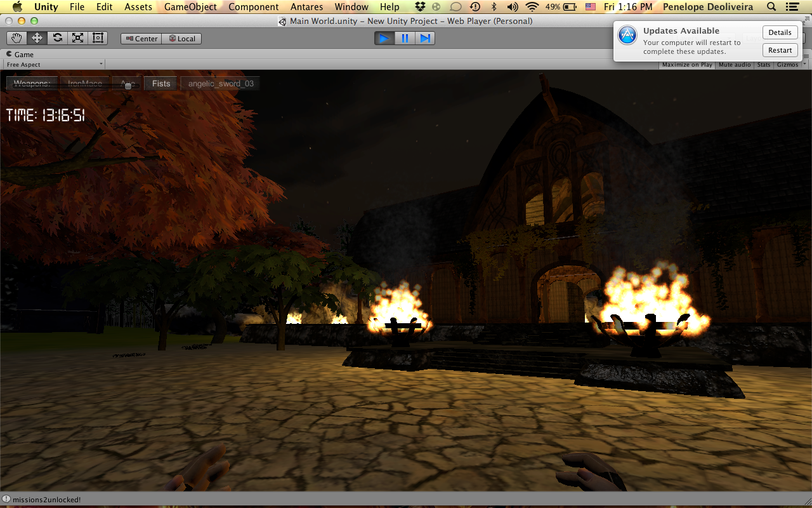Image resolution: width=812 pixels, height=508 pixels.
Task: Select the Fists weapon button
Action: (161, 84)
